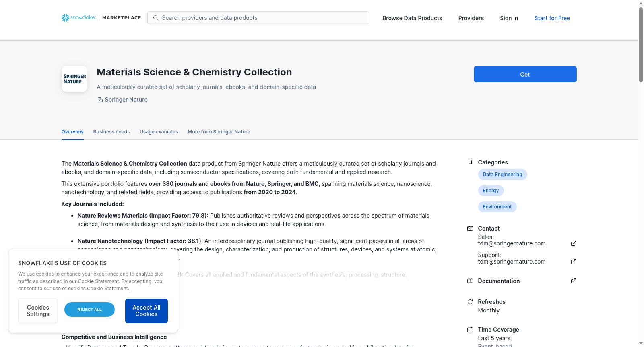Select the Environment category tag
Viewport: 644px width, 347px height.
pyautogui.click(x=497, y=207)
